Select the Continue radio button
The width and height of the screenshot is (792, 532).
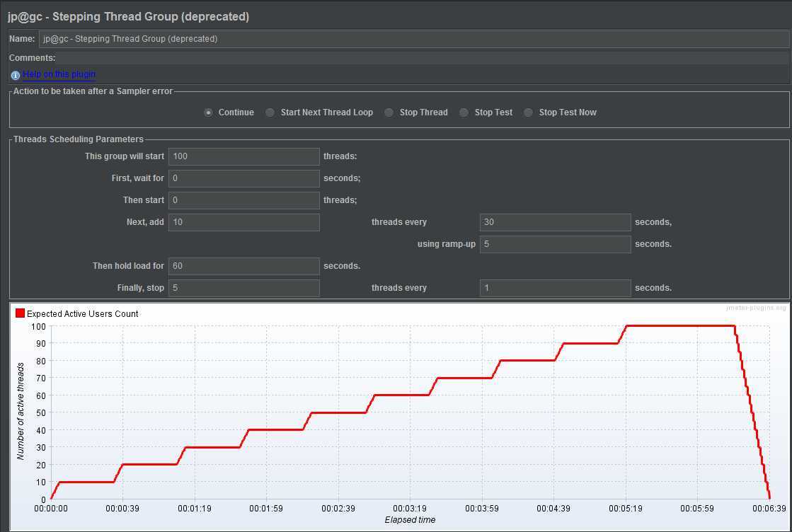pyautogui.click(x=208, y=112)
